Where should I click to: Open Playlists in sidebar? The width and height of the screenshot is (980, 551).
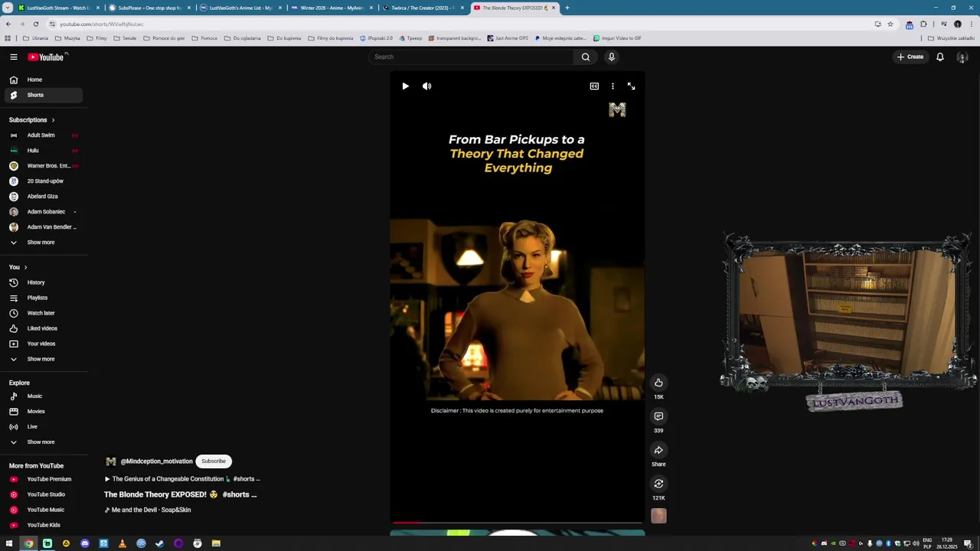[x=43, y=298]
